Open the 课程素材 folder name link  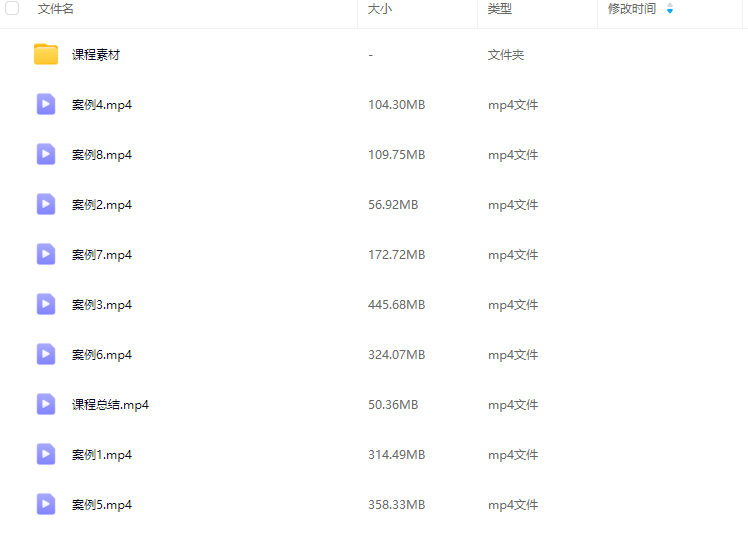click(96, 55)
